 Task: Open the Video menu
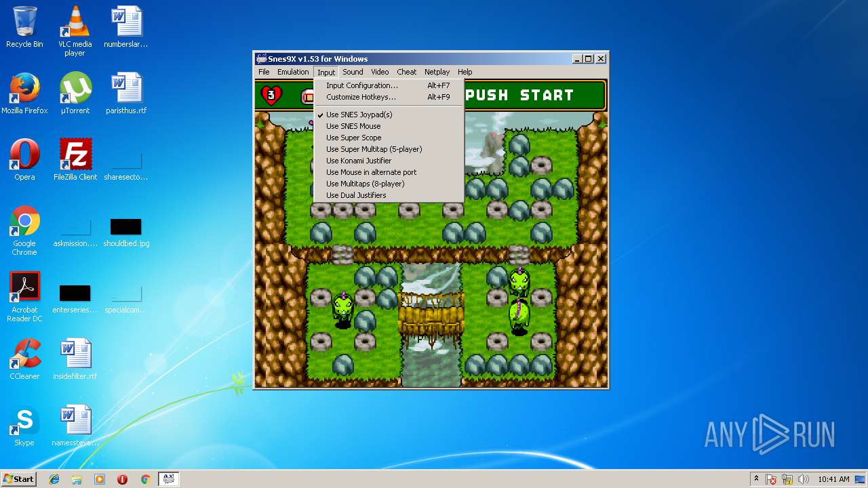coord(380,72)
